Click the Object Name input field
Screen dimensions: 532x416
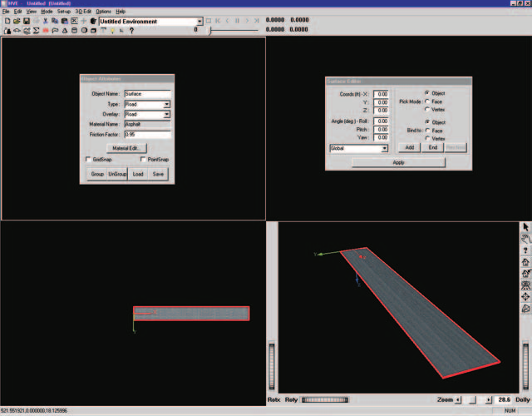point(147,94)
